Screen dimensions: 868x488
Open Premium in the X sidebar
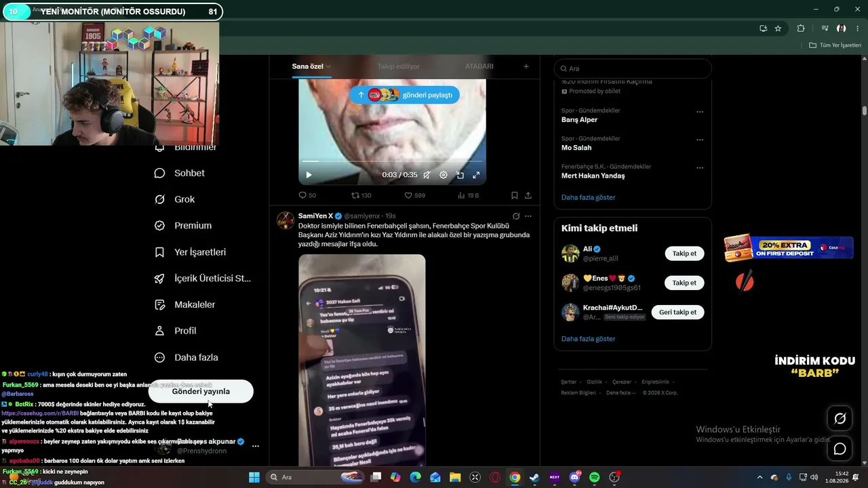pyautogui.click(x=183, y=226)
